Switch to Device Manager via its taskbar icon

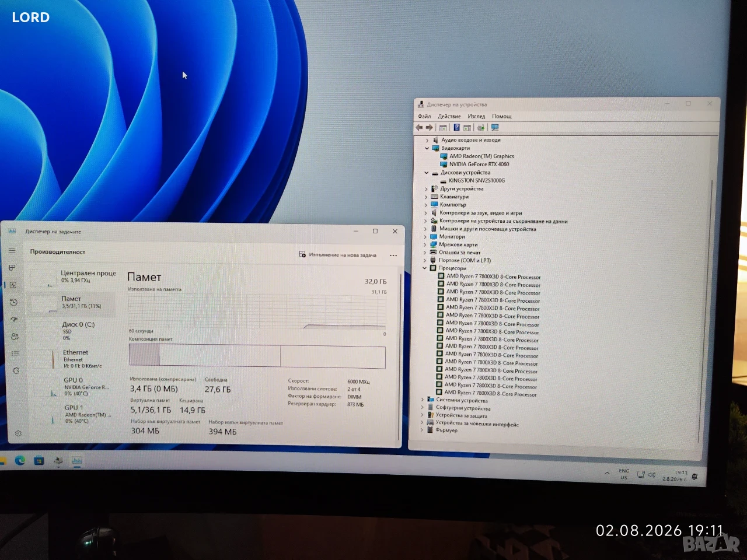[x=58, y=461]
